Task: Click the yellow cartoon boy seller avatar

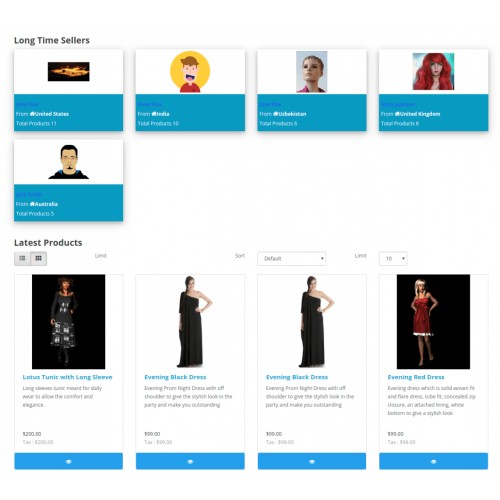Action: point(190,71)
